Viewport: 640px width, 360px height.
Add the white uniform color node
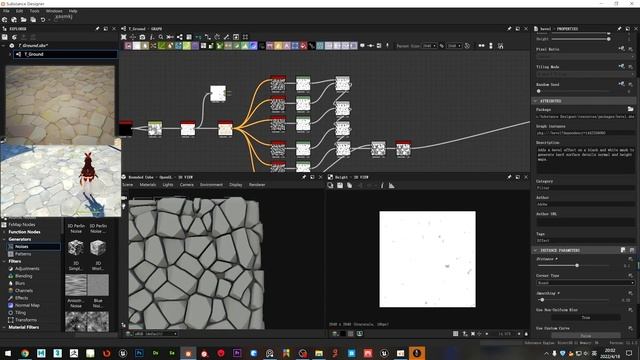click(x=137, y=46)
